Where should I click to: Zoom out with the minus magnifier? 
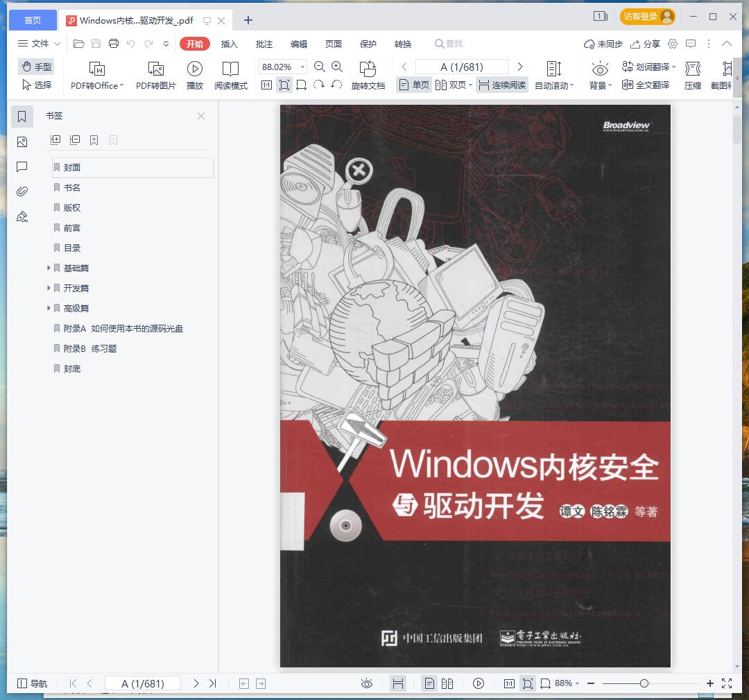click(x=320, y=67)
